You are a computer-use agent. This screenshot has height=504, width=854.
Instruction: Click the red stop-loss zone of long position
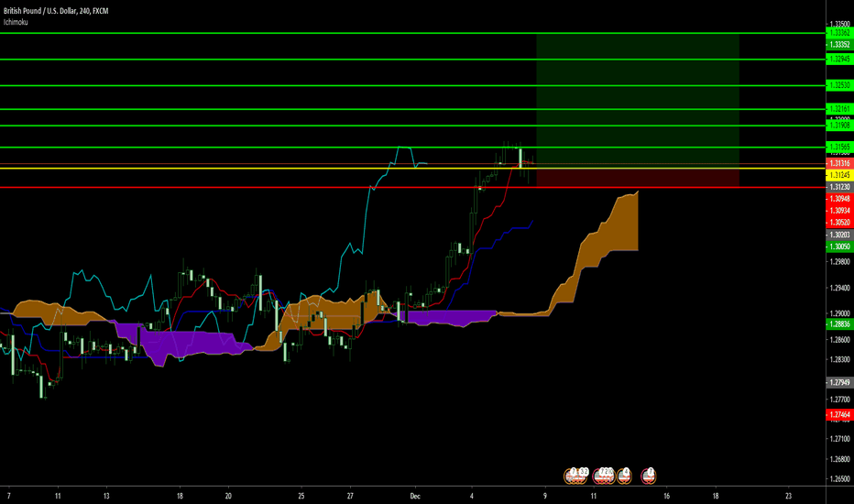tap(637, 178)
